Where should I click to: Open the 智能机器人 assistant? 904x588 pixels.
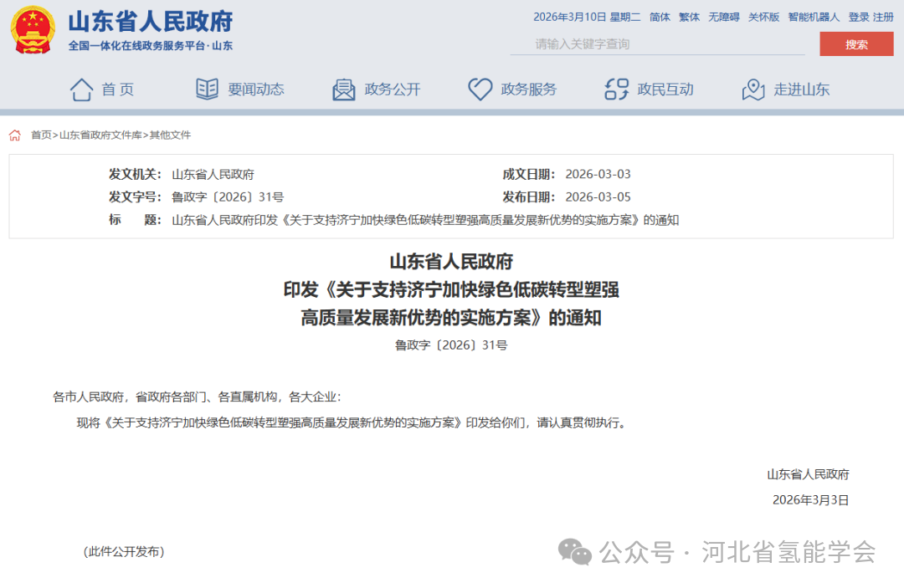(813, 17)
